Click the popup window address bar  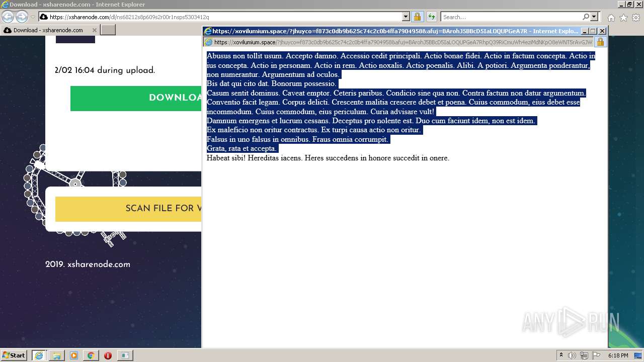pos(398,42)
